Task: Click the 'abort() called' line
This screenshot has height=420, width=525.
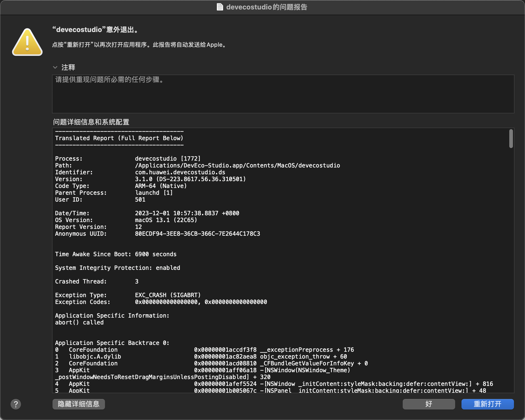Action: coord(79,322)
